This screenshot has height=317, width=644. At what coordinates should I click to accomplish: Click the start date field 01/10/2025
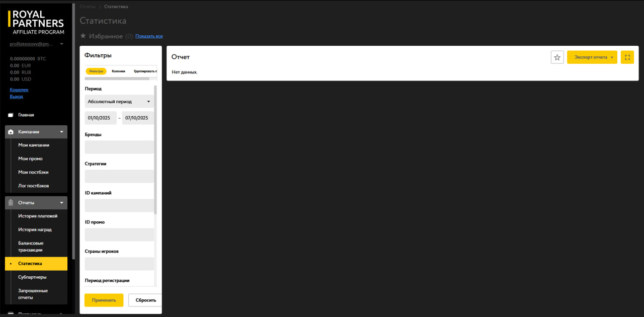(101, 118)
